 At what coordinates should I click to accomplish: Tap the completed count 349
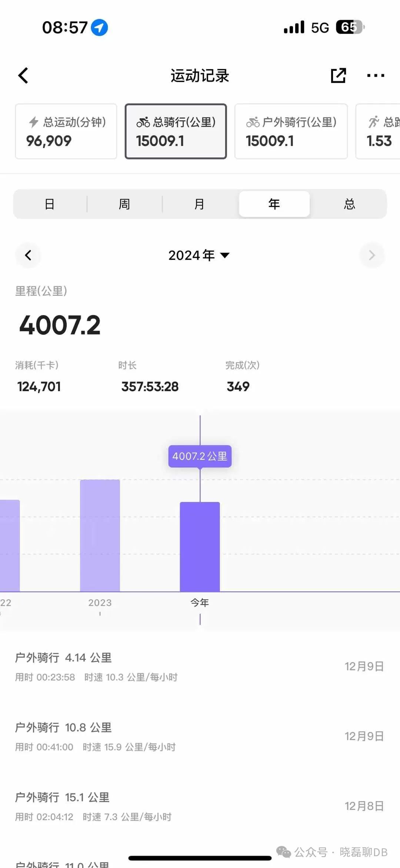[x=238, y=387]
